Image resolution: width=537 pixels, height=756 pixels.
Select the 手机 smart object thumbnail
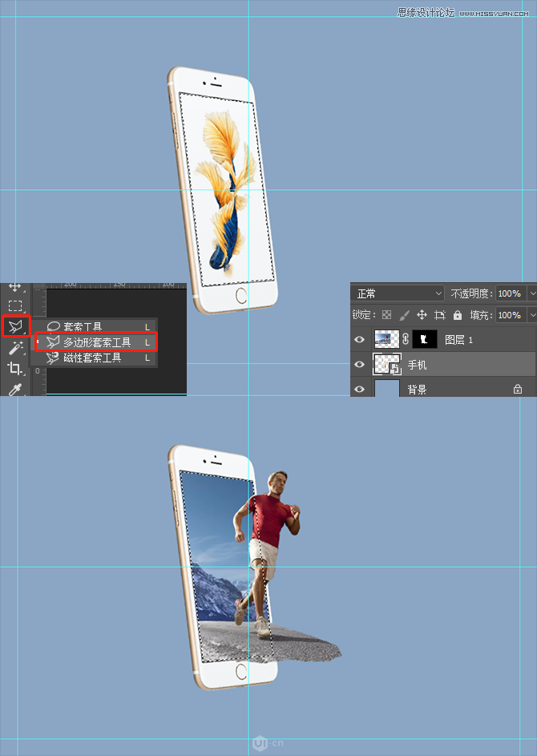pos(387,364)
